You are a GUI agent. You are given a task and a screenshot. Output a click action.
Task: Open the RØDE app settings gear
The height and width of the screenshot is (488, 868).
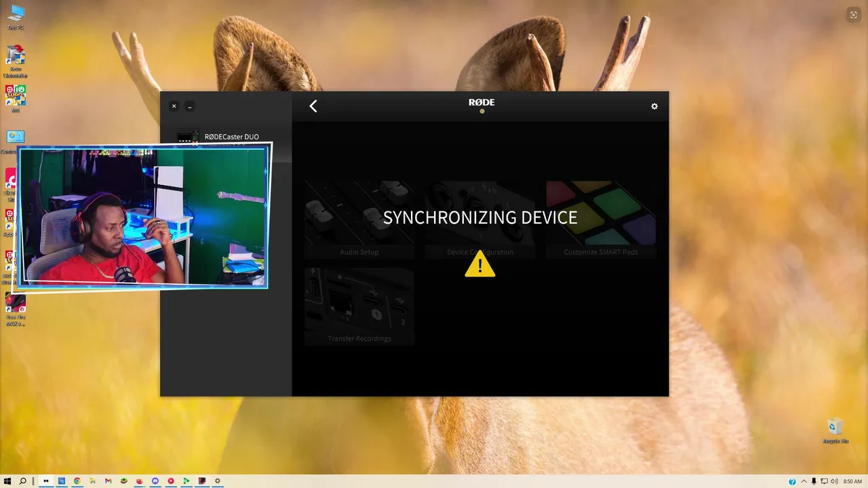pos(654,106)
